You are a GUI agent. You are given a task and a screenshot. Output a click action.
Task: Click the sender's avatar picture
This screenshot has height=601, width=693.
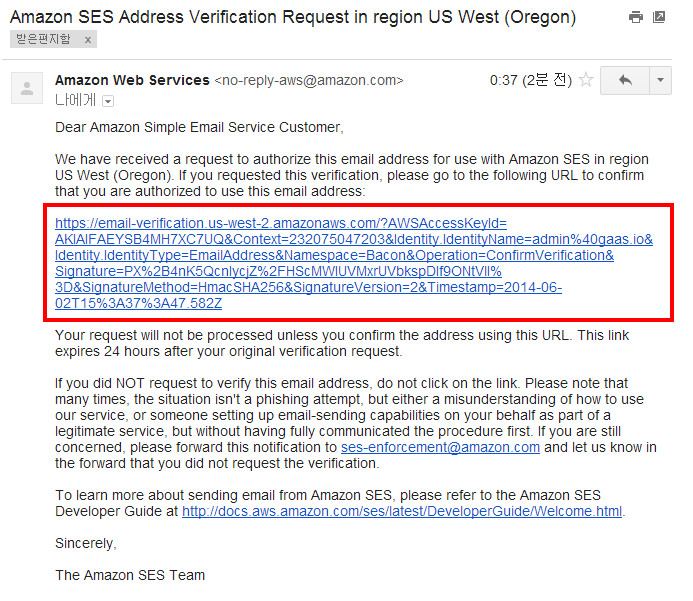pyautogui.click(x=25, y=88)
